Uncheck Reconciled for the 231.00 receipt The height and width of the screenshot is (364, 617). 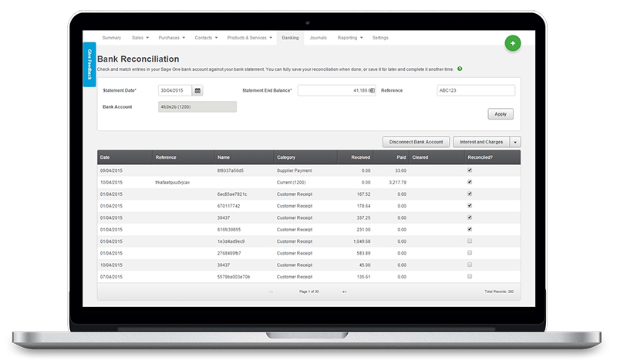click(470, 229)
